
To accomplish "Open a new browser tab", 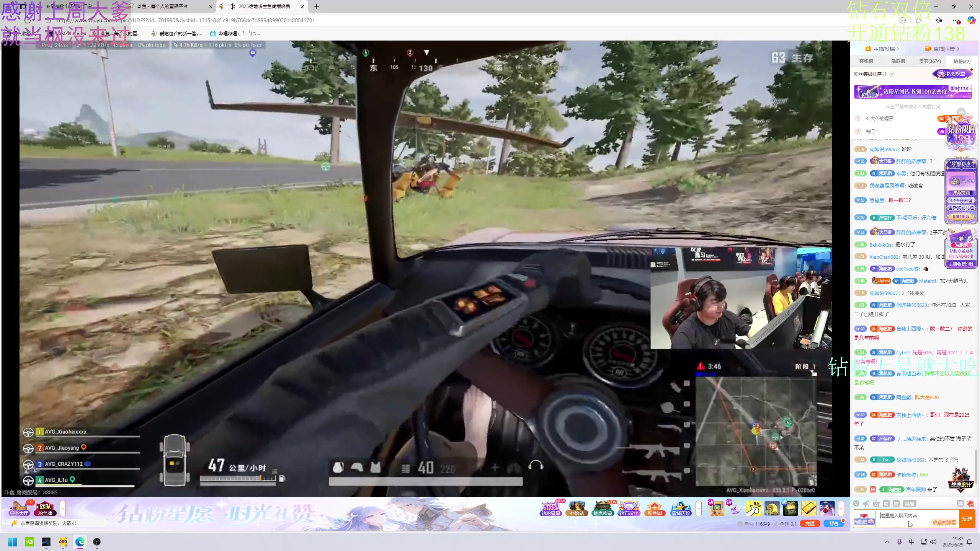I will [x=316, y=7].
